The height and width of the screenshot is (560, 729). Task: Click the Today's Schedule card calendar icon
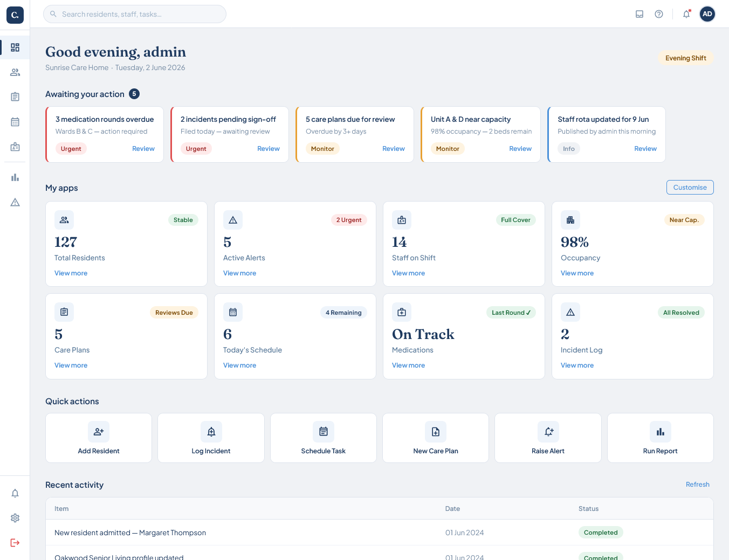click(x=233, y=312)
